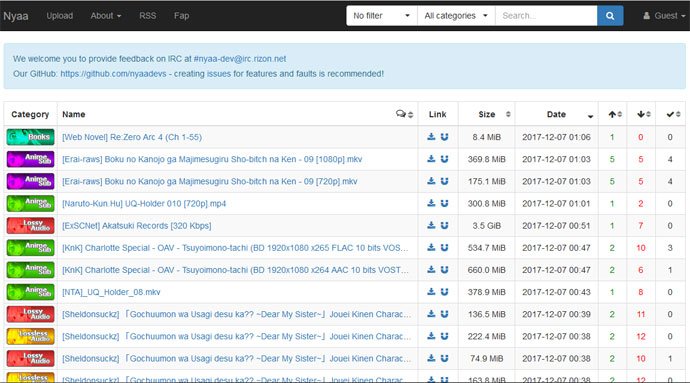690x383 pixels.
Task: Open Erai-raws Sho-bitch 09 1080p torrent page
Action: tap(212, 159)
